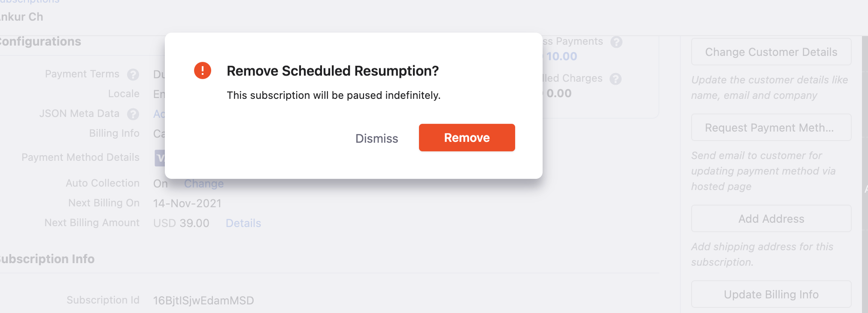Click Change link for Auto Collection
Viewport: 868px width, 313px height.
[204, 184]
